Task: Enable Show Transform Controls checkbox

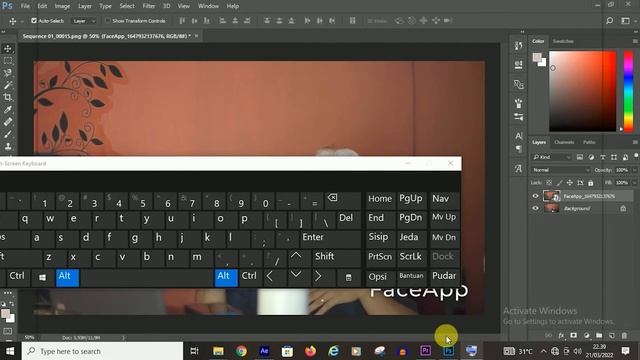Action: pos(108,20)
